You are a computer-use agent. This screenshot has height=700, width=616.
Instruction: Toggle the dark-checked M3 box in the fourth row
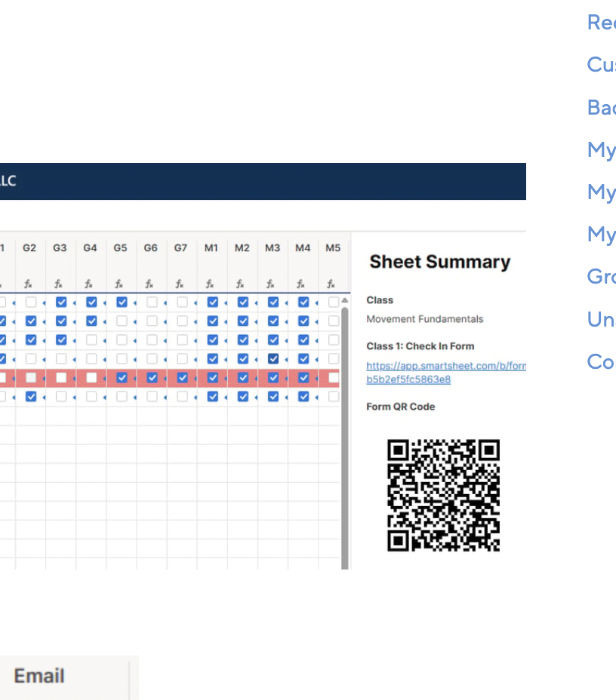point(273,358)
